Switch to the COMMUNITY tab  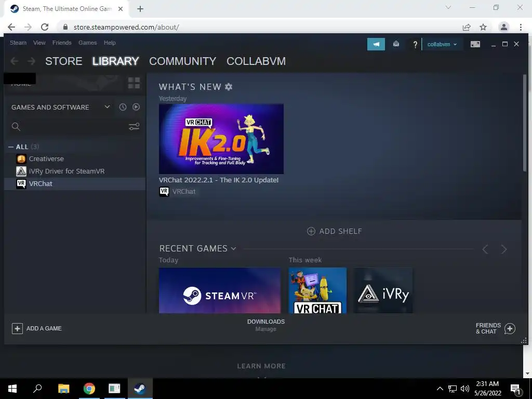coord(182,61)
